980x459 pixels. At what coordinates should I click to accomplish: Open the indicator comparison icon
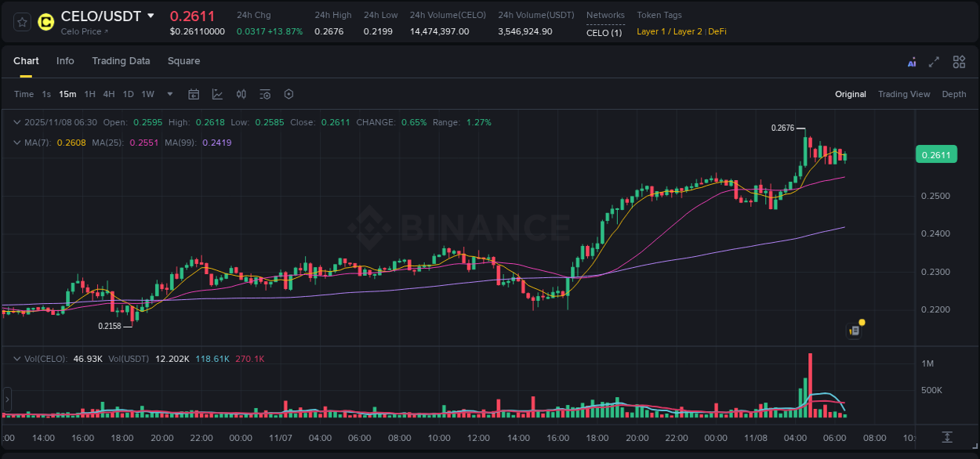(241, 94)
